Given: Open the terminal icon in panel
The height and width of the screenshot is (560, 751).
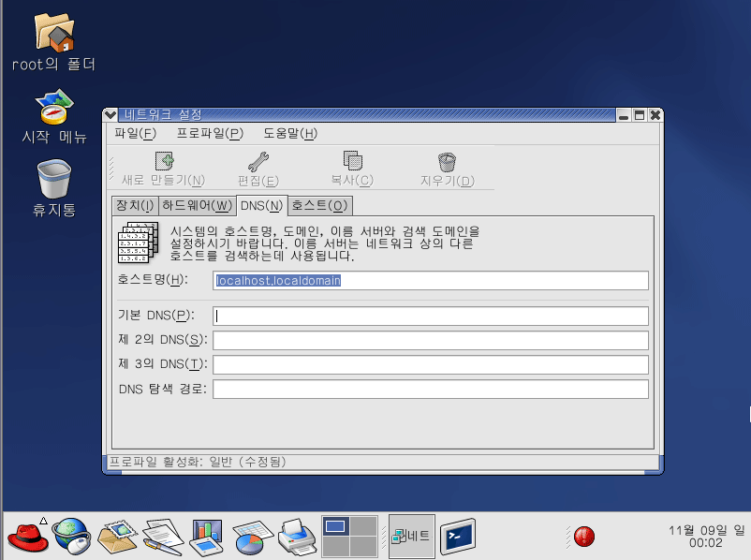Looking at the screenshot, I should click(x=458, y=537).
